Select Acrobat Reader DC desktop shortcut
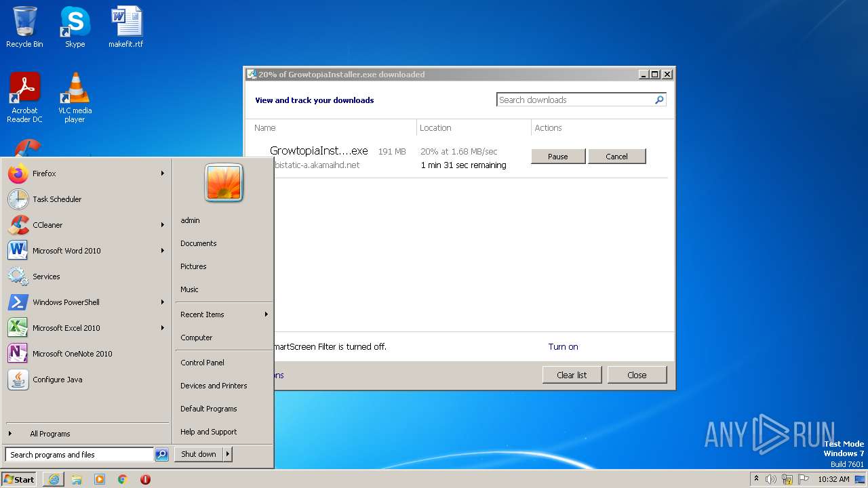 pos(24,98)
